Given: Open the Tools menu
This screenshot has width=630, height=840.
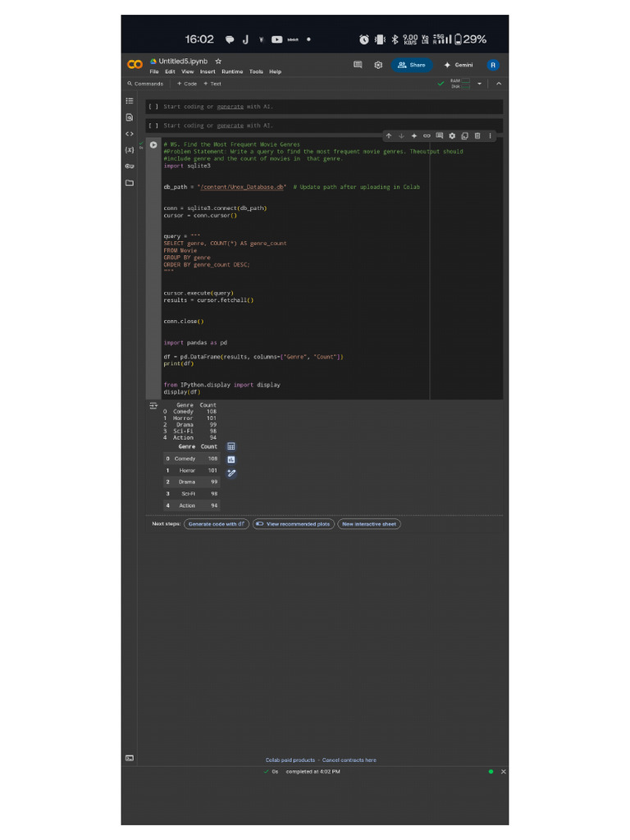Looking at the screenshot, I should tap(256, 71).
